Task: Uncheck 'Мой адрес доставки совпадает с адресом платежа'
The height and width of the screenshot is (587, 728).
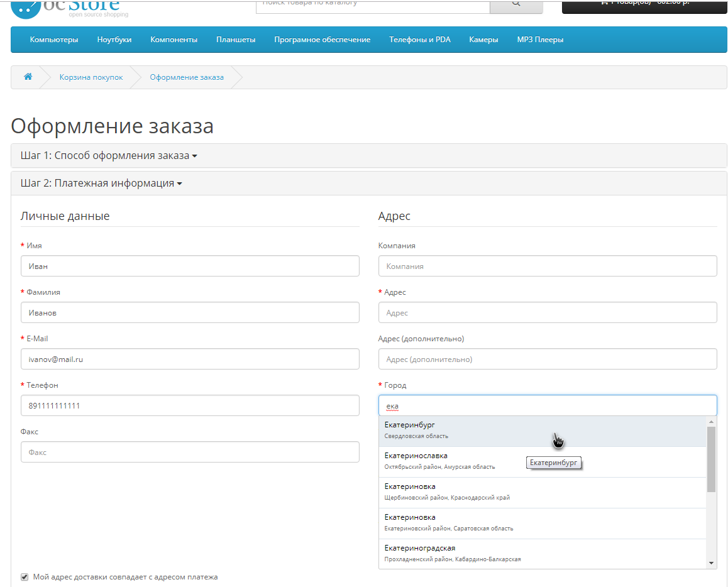Action: 24,576
